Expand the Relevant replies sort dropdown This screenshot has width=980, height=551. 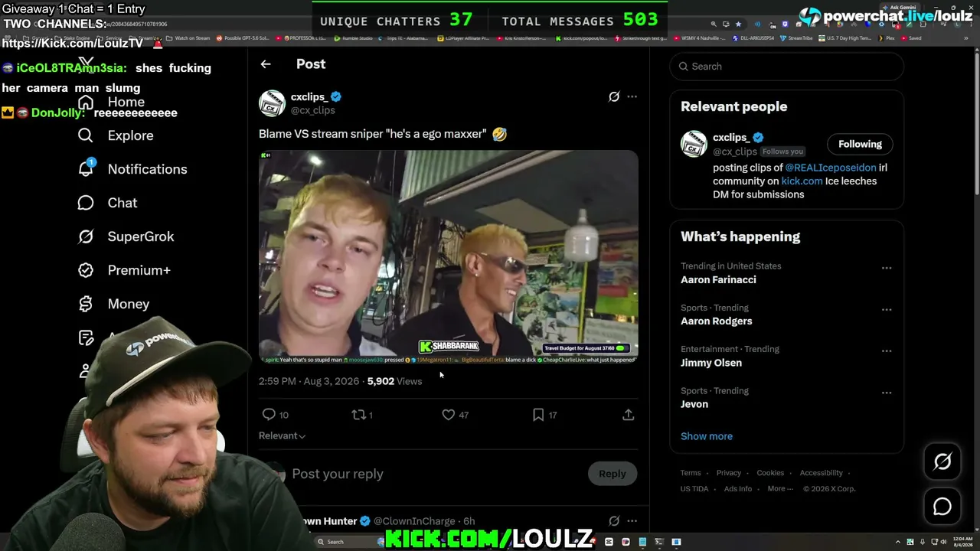283,435
